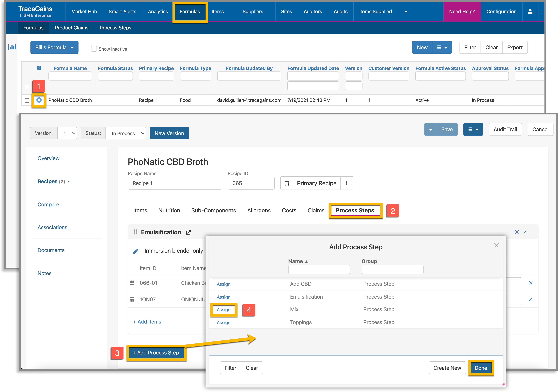The image size is (558, 392).
Task: Click dialog Filter button
Action: (x=230, y=368)
